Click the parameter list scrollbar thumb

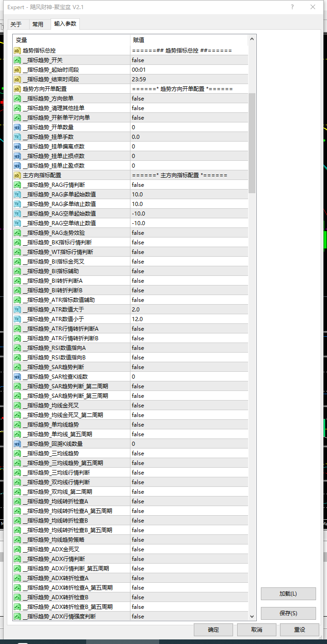tap(252, 143)
